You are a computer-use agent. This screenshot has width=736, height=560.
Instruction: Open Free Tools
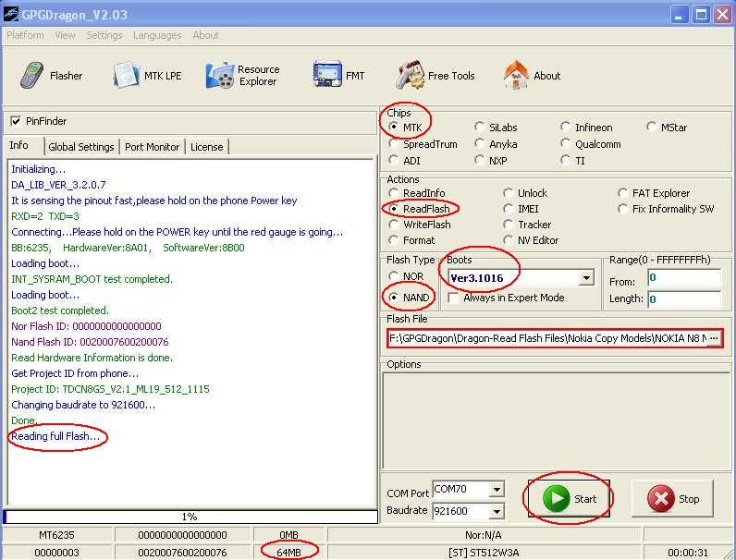435,76
